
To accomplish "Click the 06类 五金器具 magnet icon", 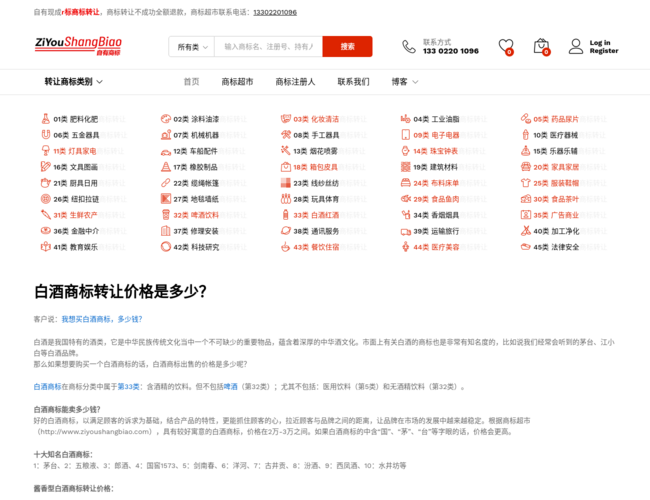I will tap(46, 135).
